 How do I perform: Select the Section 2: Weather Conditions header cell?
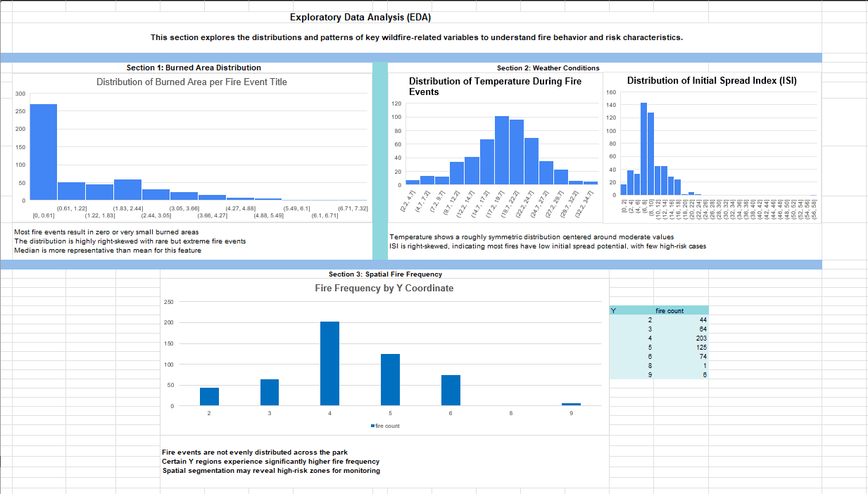click(548, 68)
